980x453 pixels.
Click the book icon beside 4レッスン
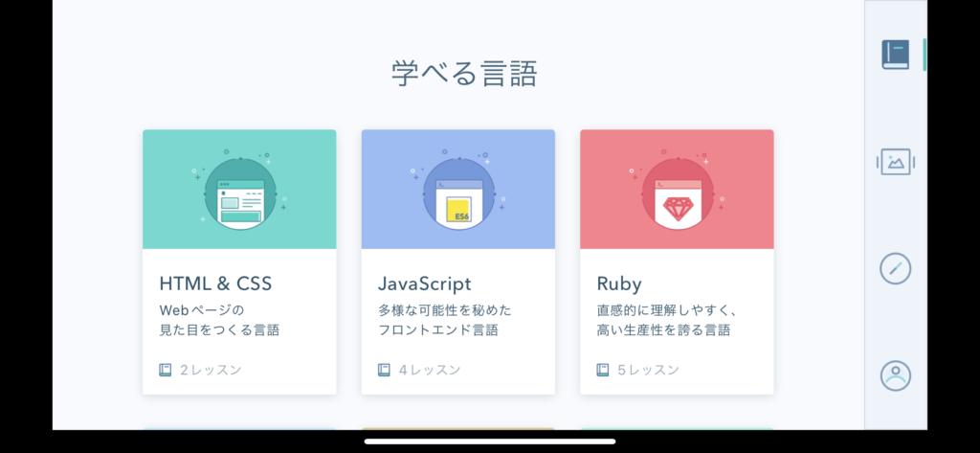[384, 370]
